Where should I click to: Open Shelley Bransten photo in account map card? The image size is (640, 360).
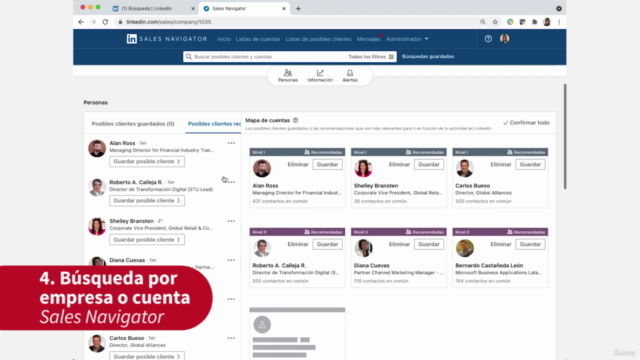[363, 168]
